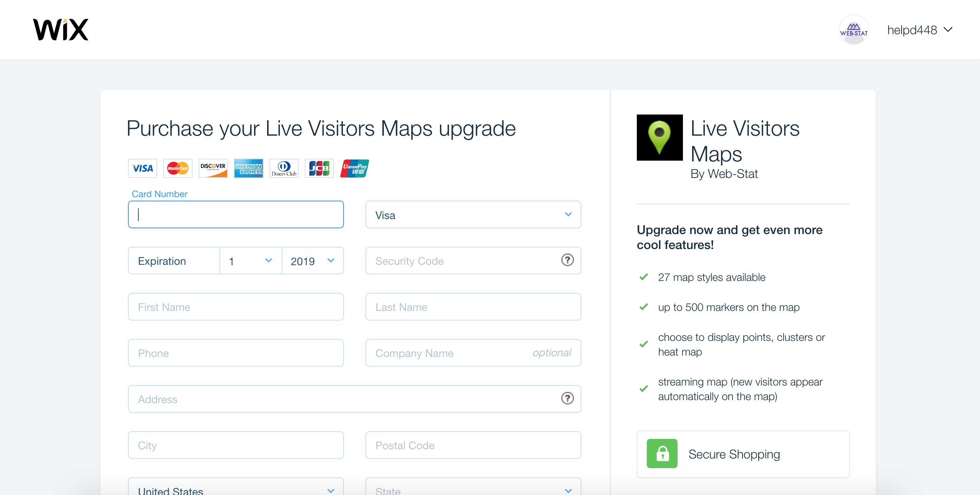Expand the expiration month dropdown
Screen dimensions: 980x495
coord(249,261)
